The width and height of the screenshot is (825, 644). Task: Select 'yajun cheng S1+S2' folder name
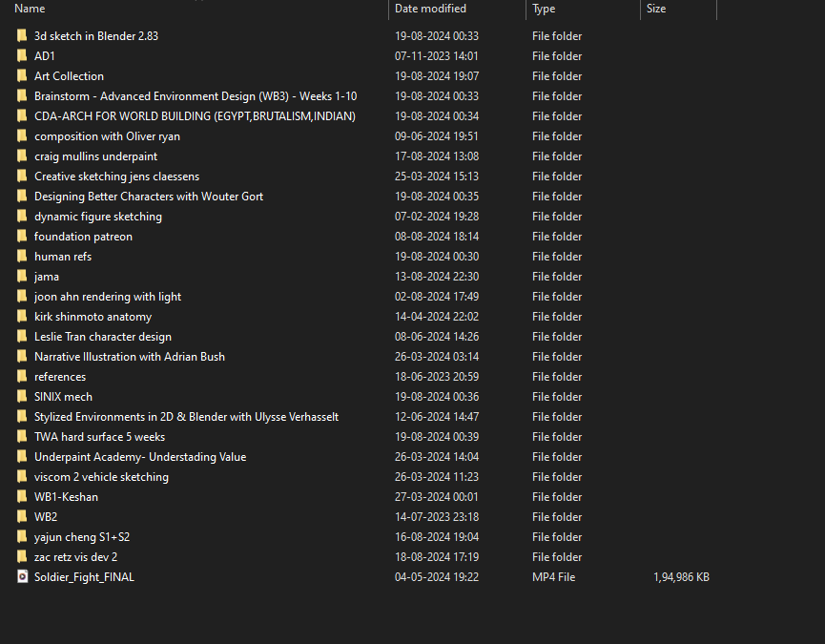(82, 536)
